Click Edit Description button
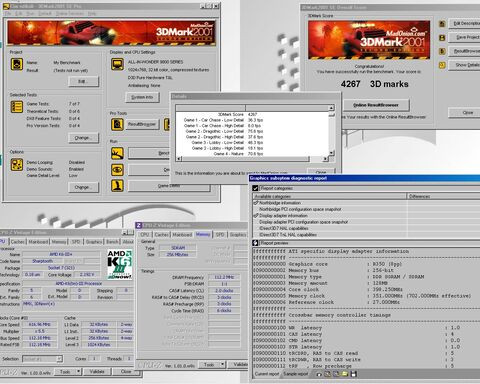This screenshot has width=480, height=384. click(x=465, y=23)
